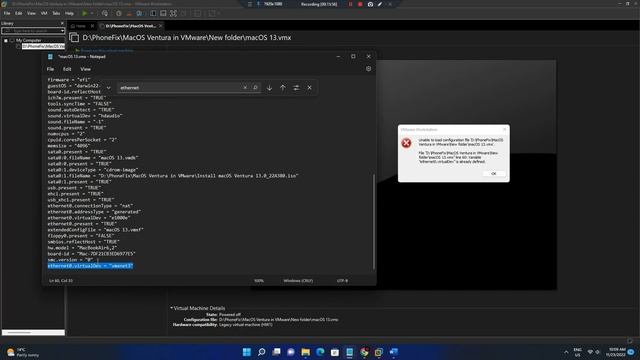Close the VMware Library panel
The width and height of the screenshot is (640, 360).
[62, 23]
